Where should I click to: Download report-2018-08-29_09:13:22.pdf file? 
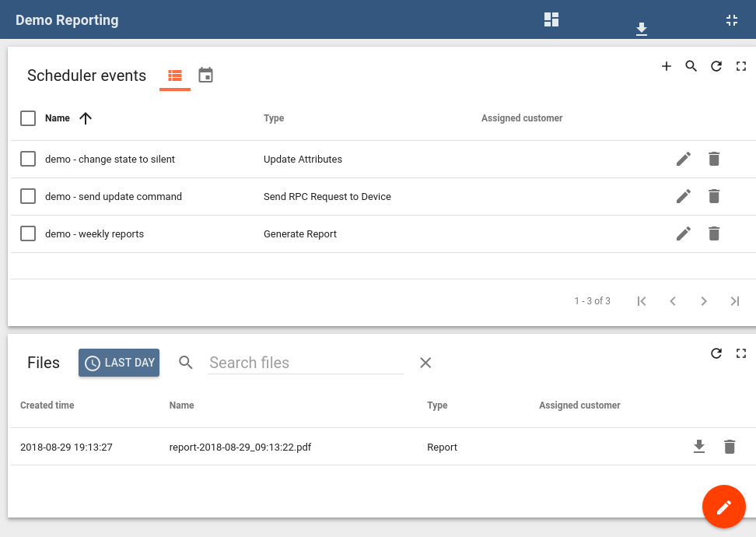coord(699,447)
